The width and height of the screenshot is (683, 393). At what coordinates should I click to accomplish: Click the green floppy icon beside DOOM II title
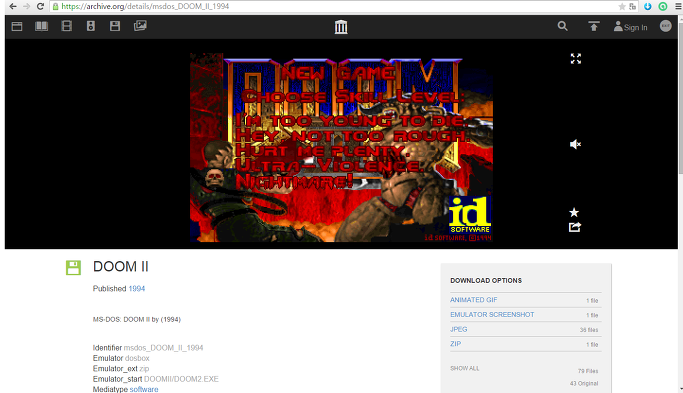[73, 268]
